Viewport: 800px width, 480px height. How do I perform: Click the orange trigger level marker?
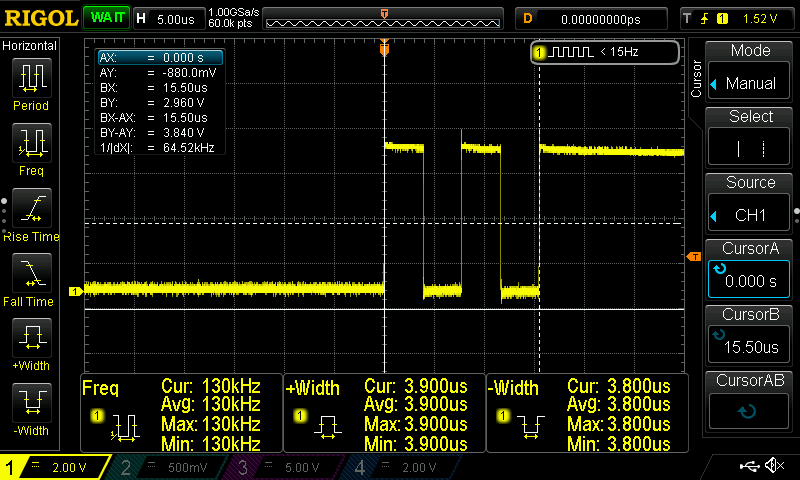click(x=693, y=258)
